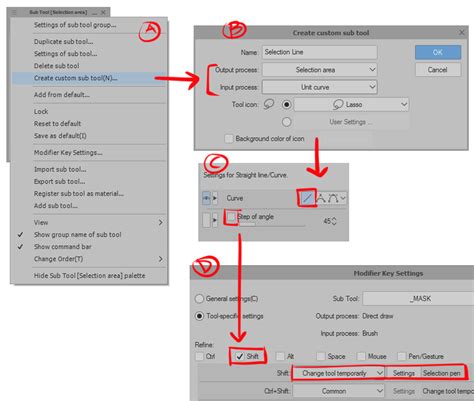Open the View submenu
Image resolution: width=474 pixels, height=401 pixels.
pyautogui.click(x=89, y=222)
